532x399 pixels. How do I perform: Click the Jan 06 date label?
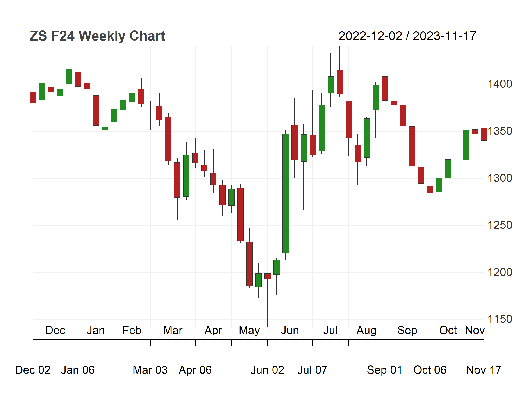coord(78,370)
